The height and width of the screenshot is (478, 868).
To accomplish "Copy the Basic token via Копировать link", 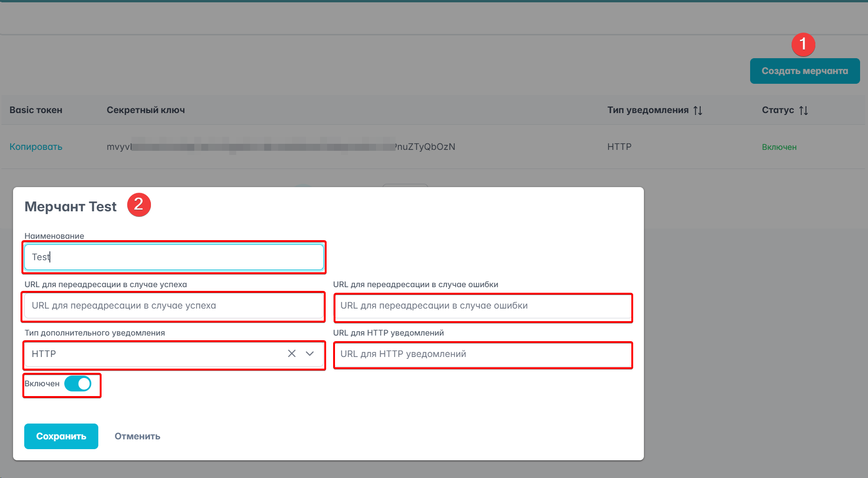I will 36,147.
